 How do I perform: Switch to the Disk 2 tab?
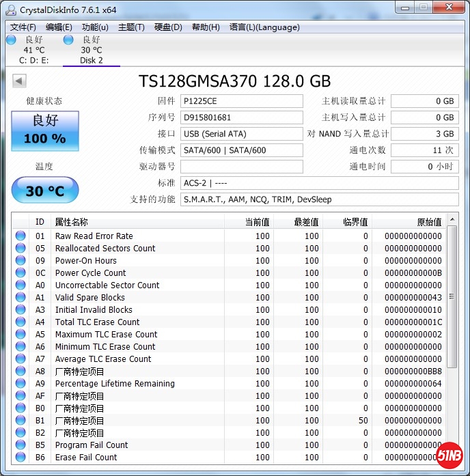[x=91, y=50]
